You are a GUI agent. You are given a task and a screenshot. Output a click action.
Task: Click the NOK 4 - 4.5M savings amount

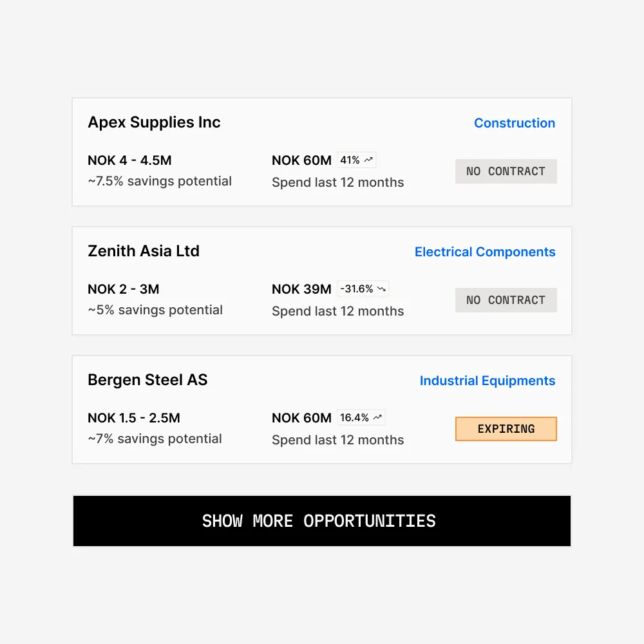pos(129,160)
